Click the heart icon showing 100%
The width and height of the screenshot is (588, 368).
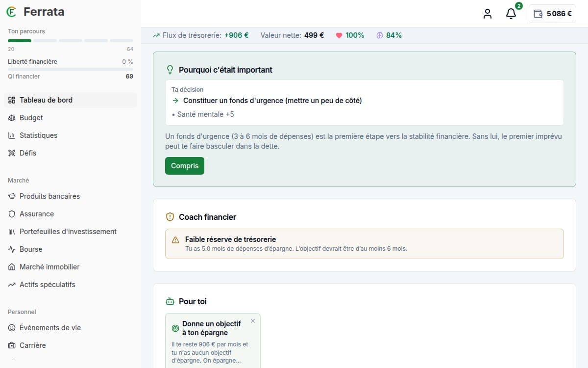339,35
